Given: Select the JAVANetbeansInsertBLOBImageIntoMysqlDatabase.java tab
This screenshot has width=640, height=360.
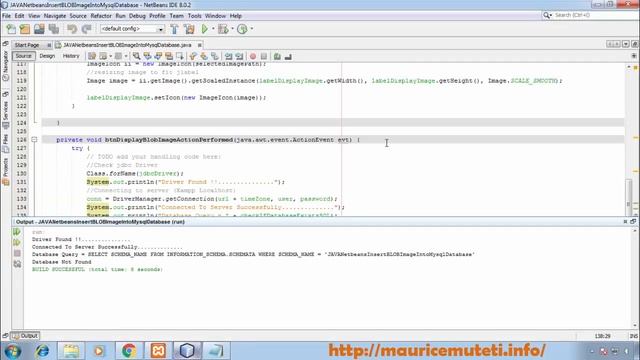Looking at the screenshot, I should pos(127,45).
